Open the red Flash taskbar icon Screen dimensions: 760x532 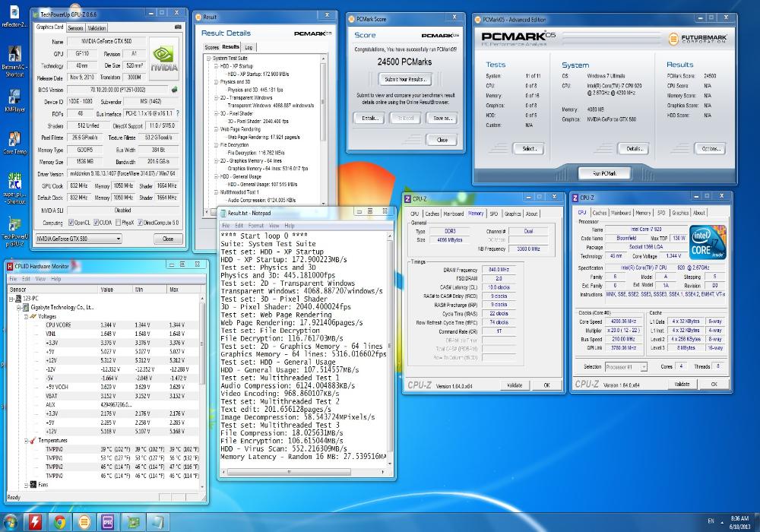[x=35, y=522]
